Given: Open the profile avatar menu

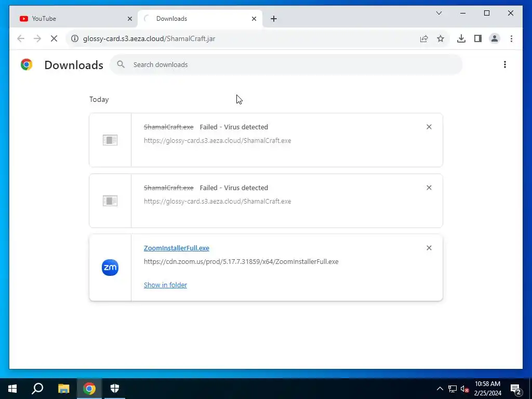Looking at the screenshot, I should (x=495, y=38).
